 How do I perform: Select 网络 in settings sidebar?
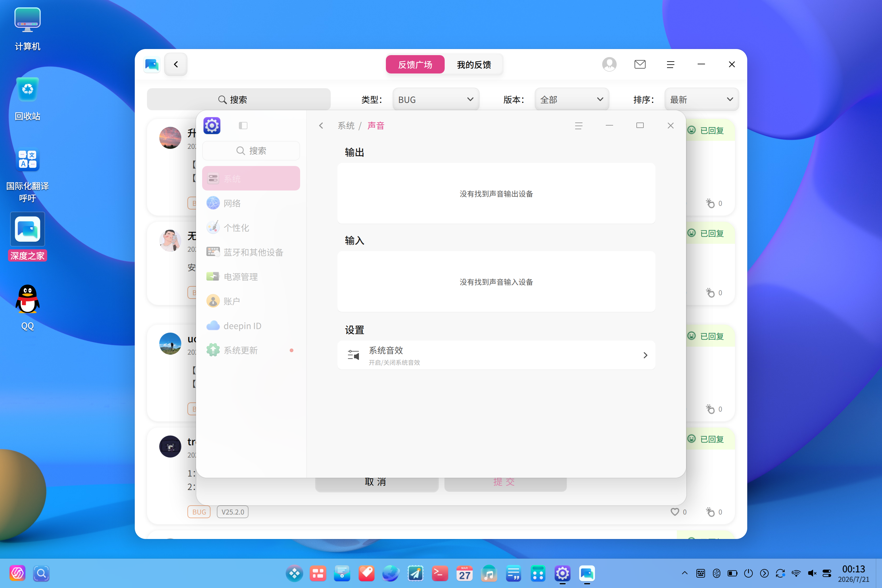coord(251,203)
